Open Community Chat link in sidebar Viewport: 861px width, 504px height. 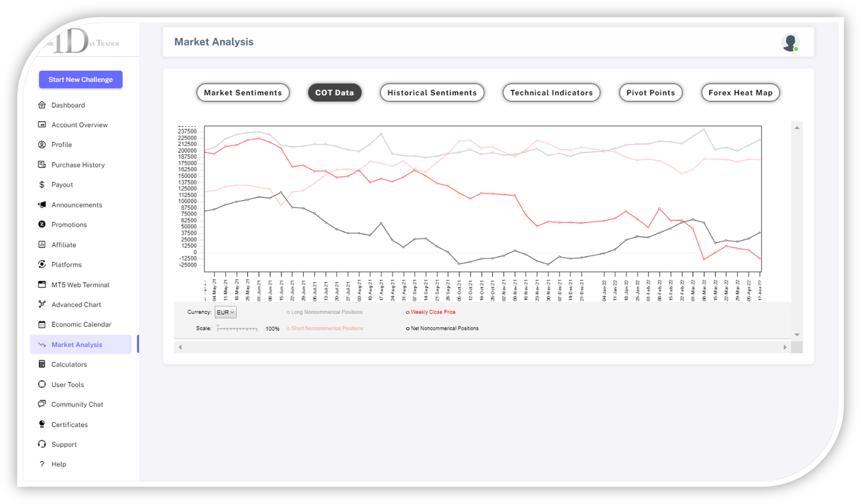[77, 404]
